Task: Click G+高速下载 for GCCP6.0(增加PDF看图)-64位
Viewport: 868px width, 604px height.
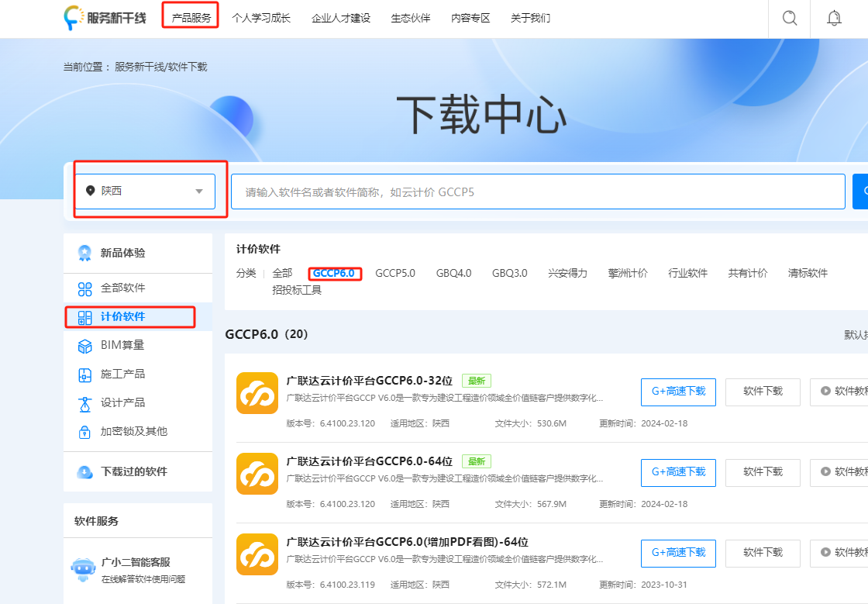Action: click(678, 553)
